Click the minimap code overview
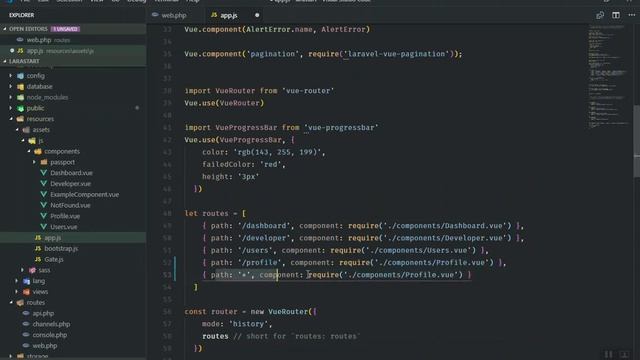The image size is (640, 360). pyautogui.click(x=608, y=78)
